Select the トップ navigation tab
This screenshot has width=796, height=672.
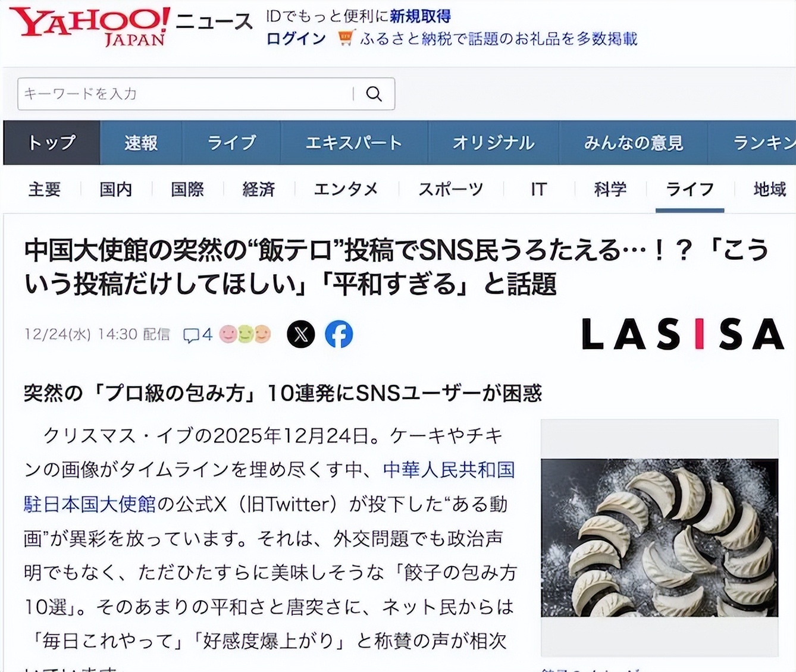(x=52, y=143)
